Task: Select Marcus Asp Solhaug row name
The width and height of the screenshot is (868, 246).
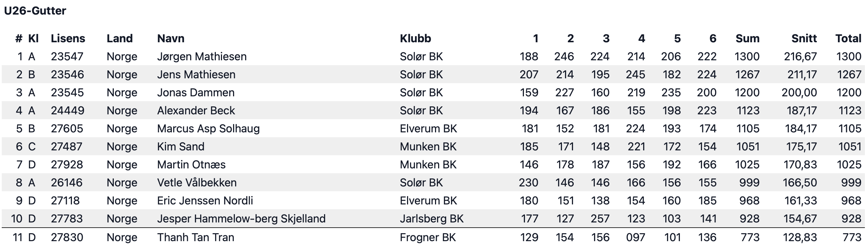Action: (209, 129)
